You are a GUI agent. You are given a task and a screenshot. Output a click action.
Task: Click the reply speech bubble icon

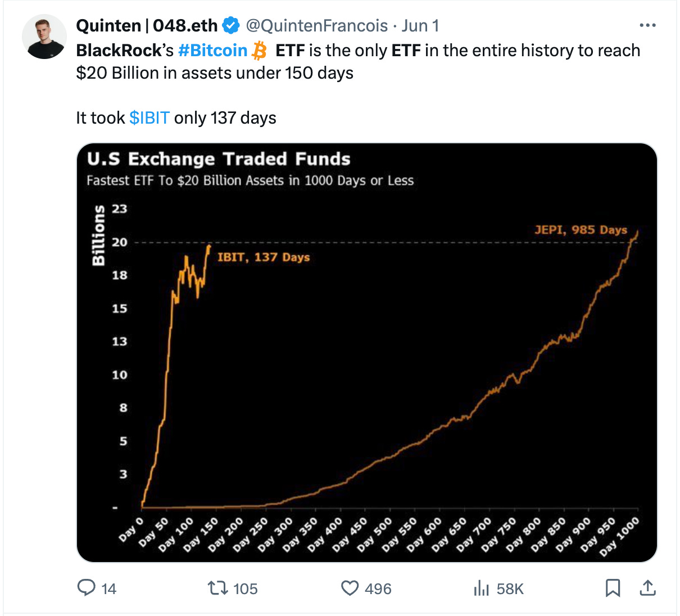tap(86, 588)
